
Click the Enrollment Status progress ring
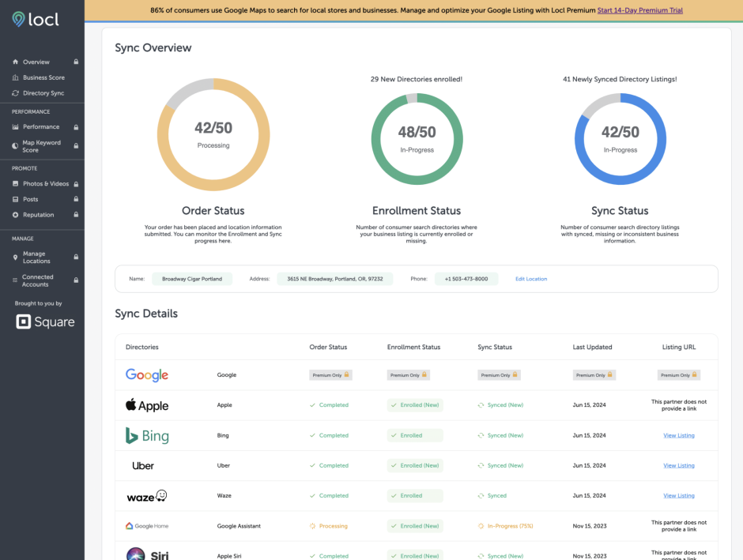point(417,136)
